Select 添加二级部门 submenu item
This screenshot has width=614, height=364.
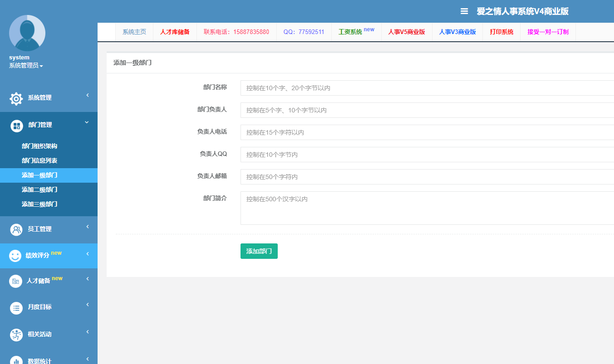click(39, 190)
